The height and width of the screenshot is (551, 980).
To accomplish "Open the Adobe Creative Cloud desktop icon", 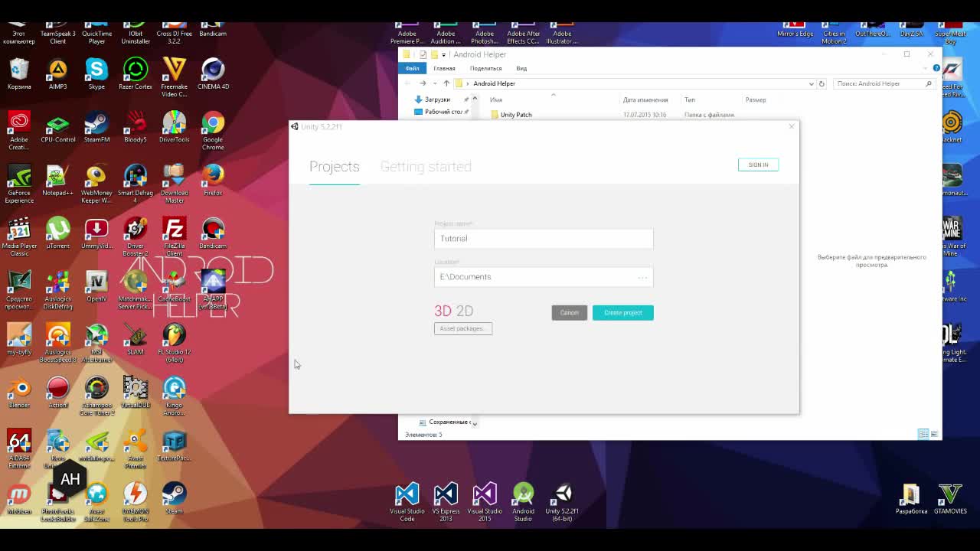I will point(19,130).
